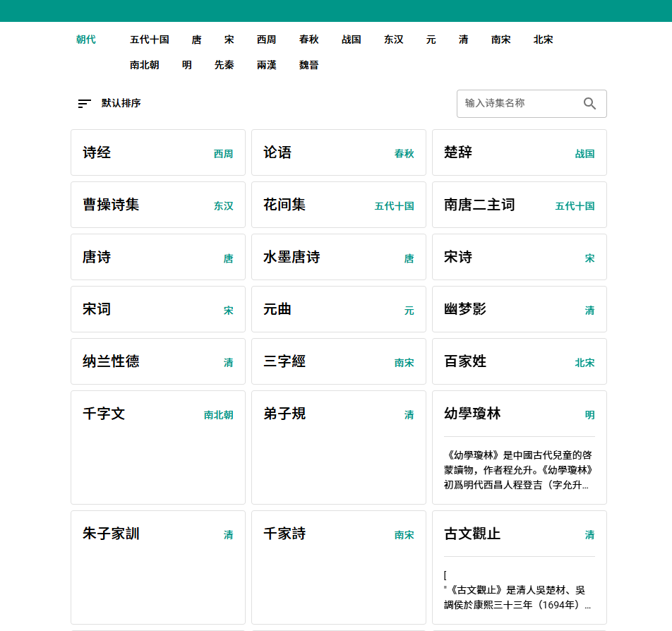672x631 pixels.
Task: Click the 五代十国 tag on 花间集 card
Action: coord(395,206)
